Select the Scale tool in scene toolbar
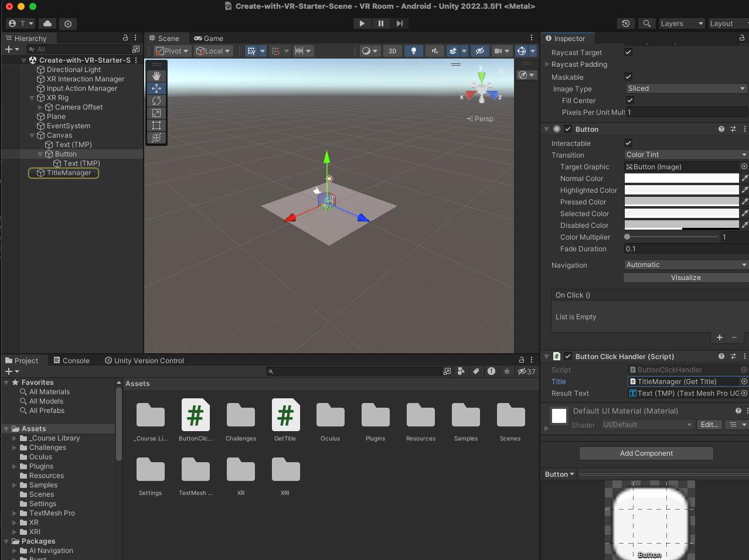This screenshot has width=749, height=560. pos(156,113)
